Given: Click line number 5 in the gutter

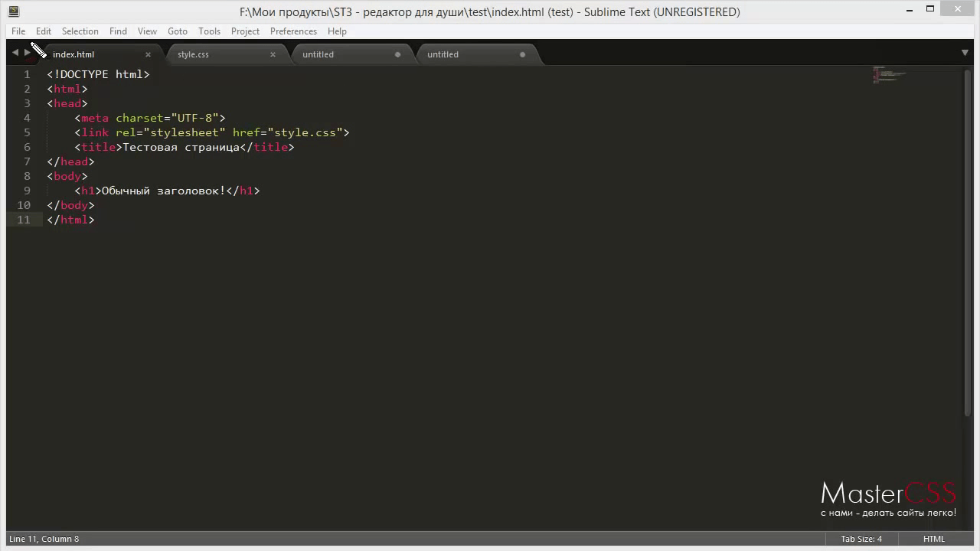Looking at the screenshot, I should (27, 132).
